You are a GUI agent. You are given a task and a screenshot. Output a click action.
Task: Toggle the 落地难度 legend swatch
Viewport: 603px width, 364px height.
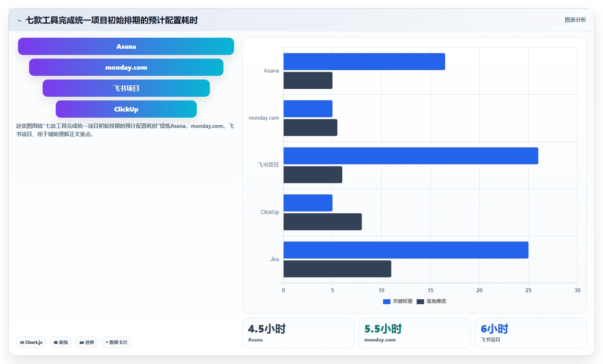point(420,301)
